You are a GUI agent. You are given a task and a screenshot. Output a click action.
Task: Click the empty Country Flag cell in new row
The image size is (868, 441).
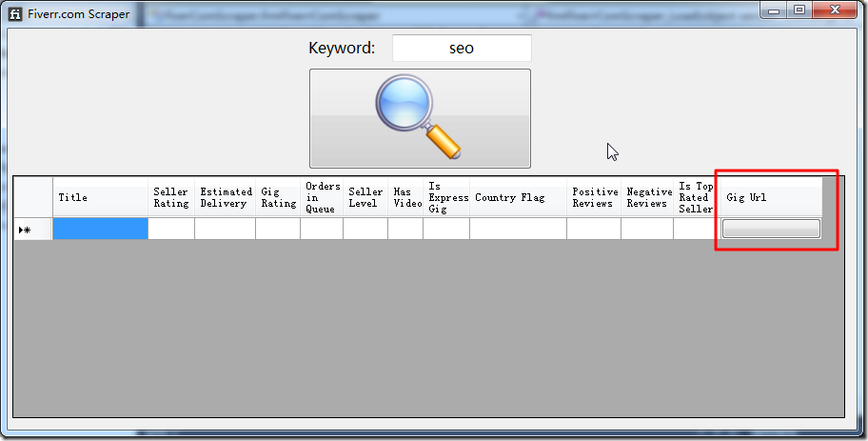(518, 229)
